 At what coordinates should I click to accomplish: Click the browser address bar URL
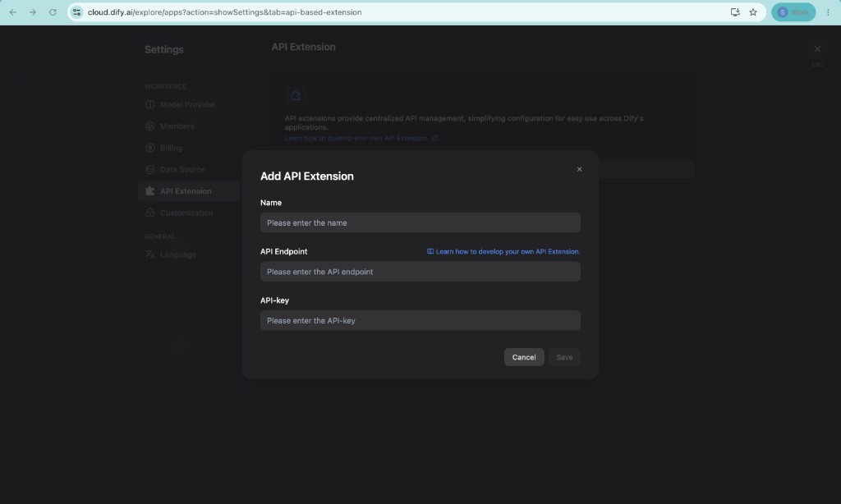click(x=225, y=11)
